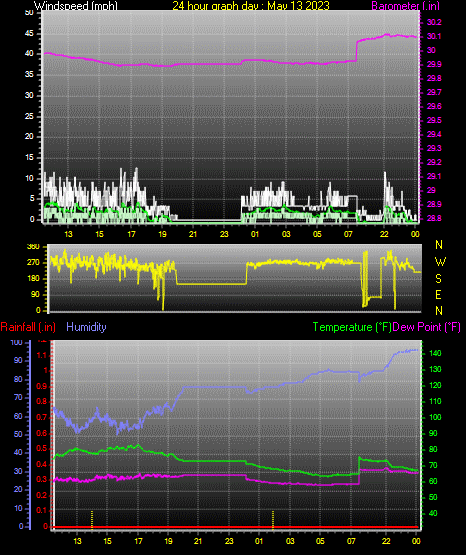Click hour 00 on the bottom graph time axis
466x555 pixels.
click(x=416, y=541)
